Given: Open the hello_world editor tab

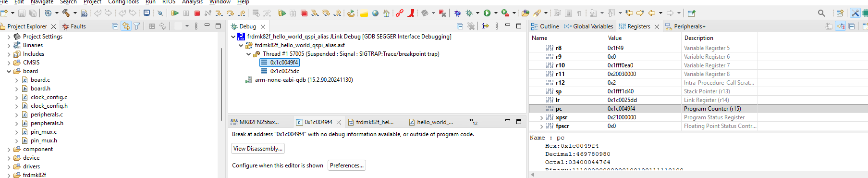Looking at the screenshot, I should (x=431, y=122).
